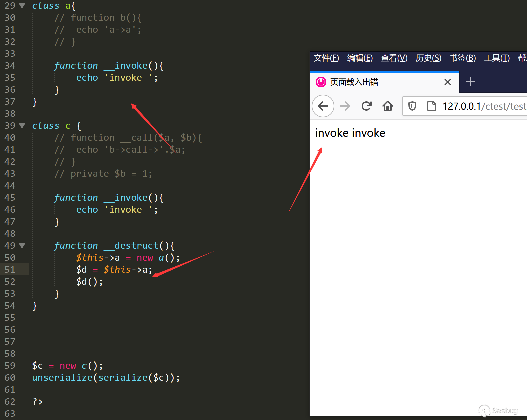This screenshot has width=527, height=420.
Task: Collapse the class a fold arrow
Action: click(22, 6)
